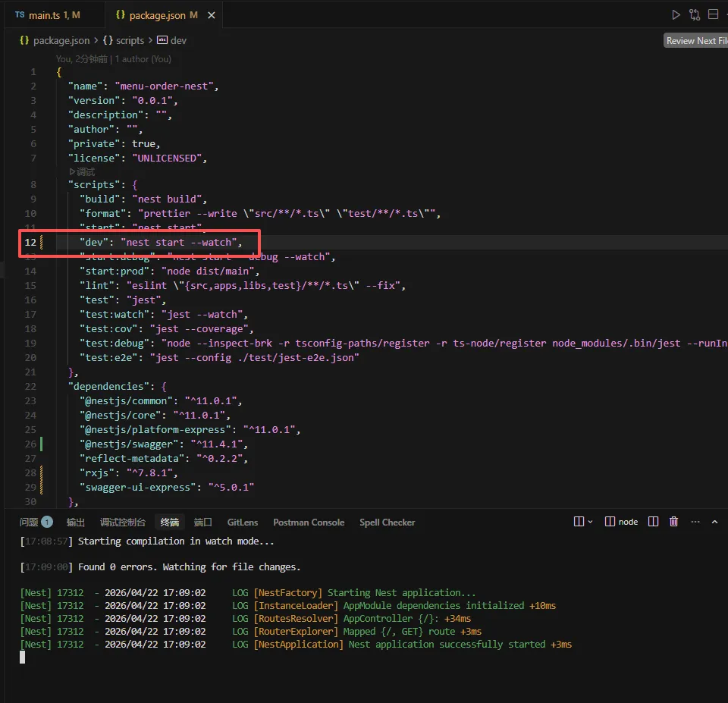Click "menu-order-nest" value
Screen dimensions: 728x703
point(164,86)
